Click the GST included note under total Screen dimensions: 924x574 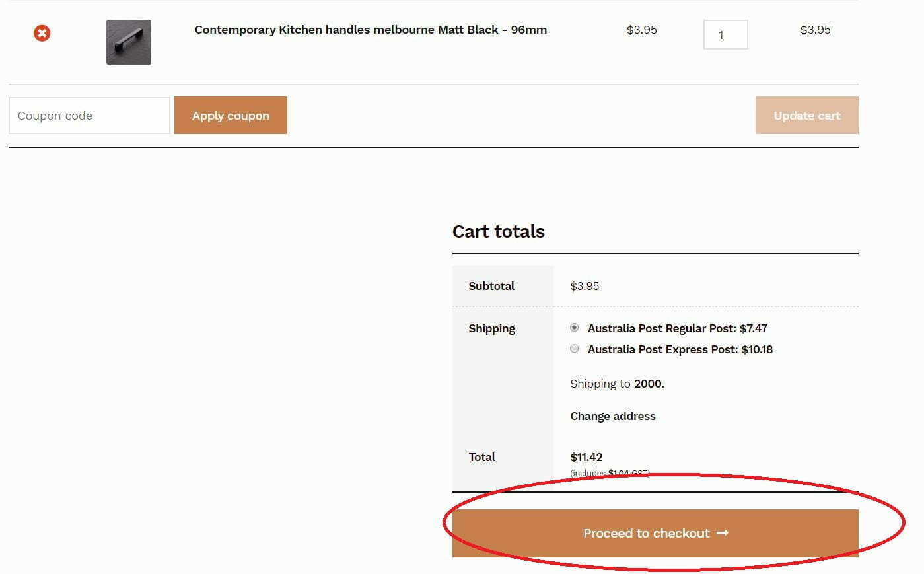[610, 473]
